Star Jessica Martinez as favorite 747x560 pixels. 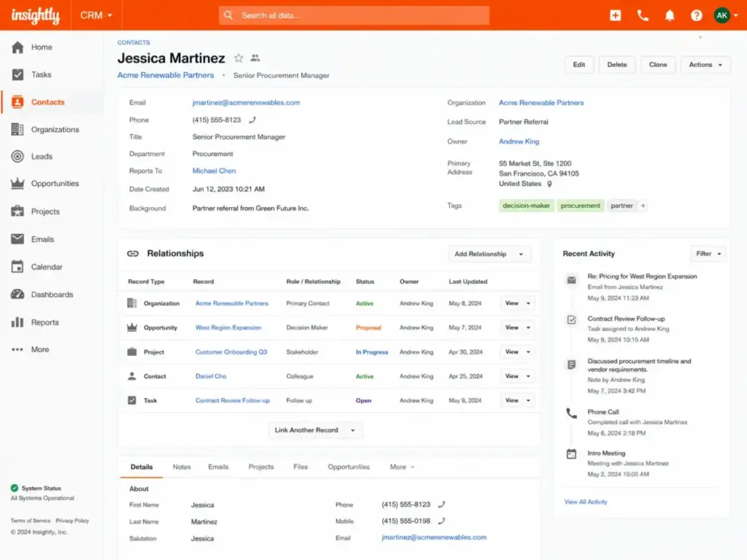point(239,58)
